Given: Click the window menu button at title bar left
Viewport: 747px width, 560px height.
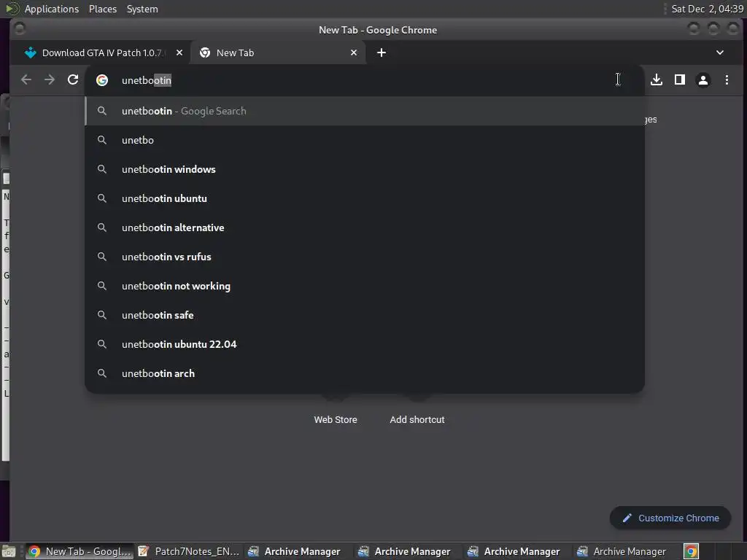Looking at the screenshot, I should click(20, 29).
